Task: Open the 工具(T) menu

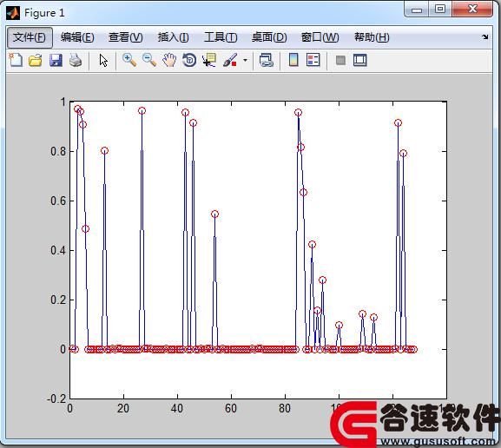Action: (x=221, y=37)
